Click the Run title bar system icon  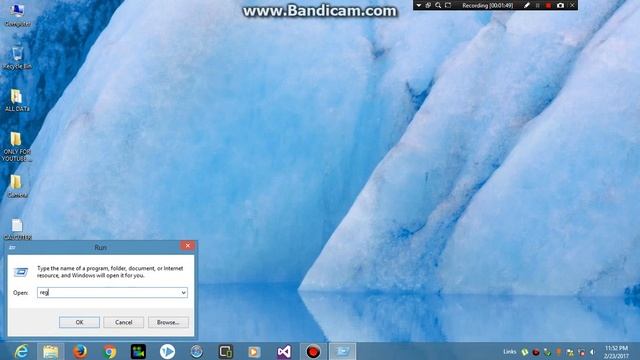(x=12, y=247)
